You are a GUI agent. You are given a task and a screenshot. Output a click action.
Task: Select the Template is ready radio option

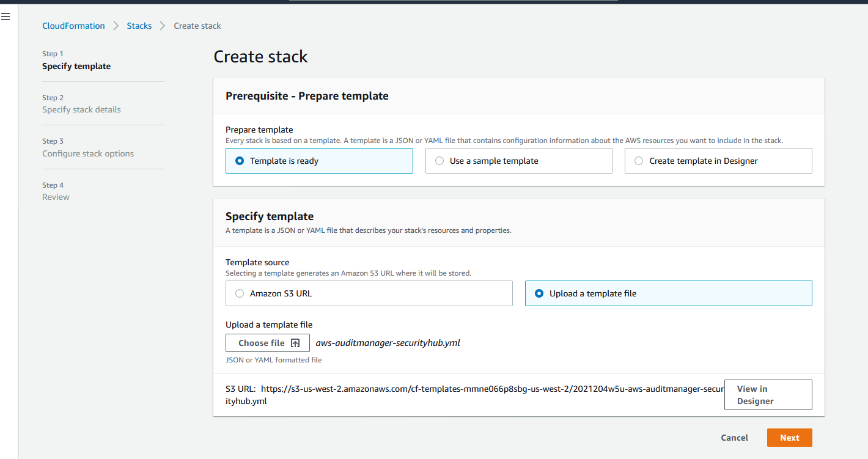coord(319,161)
